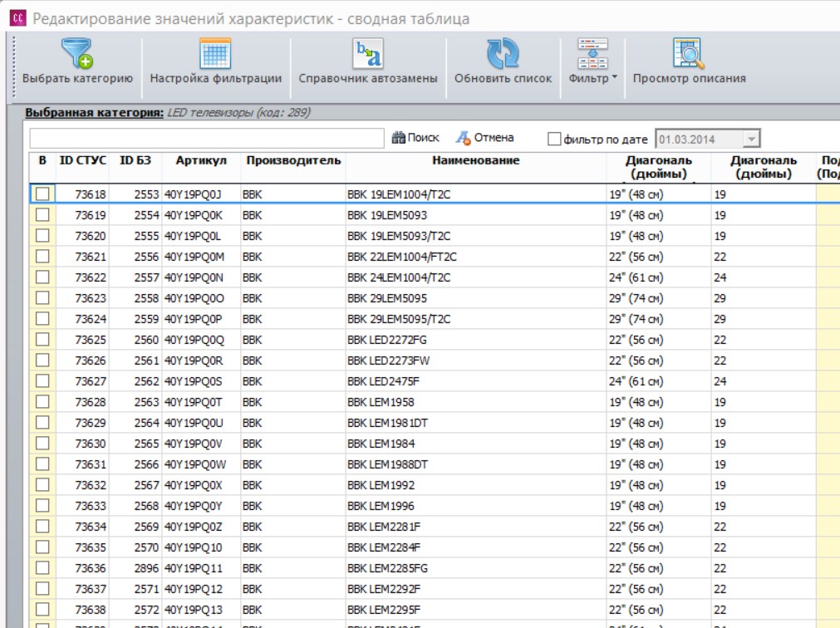Click the Выбрать категорию funnel icon
Image resolution: width=840 pixels, height=628 pixels.
(77, 52)
